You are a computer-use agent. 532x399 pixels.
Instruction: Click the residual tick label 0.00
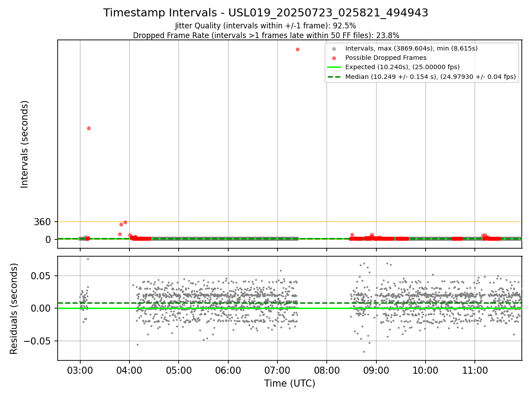coord(42,308)
